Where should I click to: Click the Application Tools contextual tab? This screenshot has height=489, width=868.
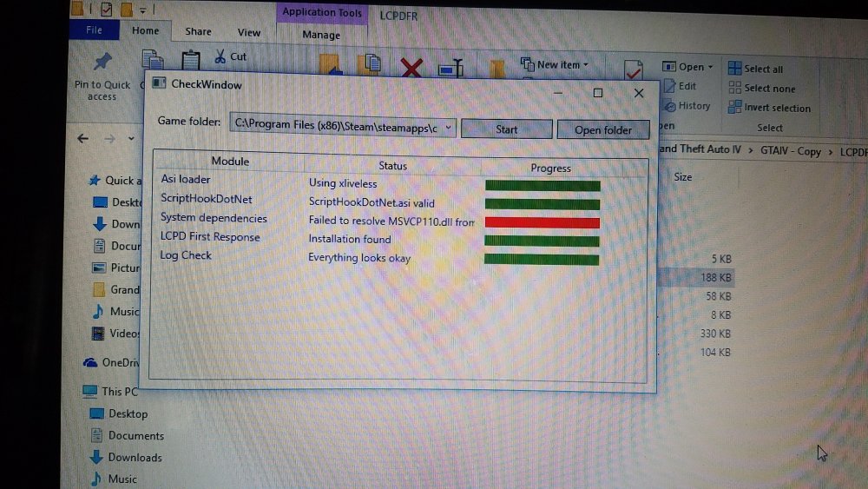(322, 12)
